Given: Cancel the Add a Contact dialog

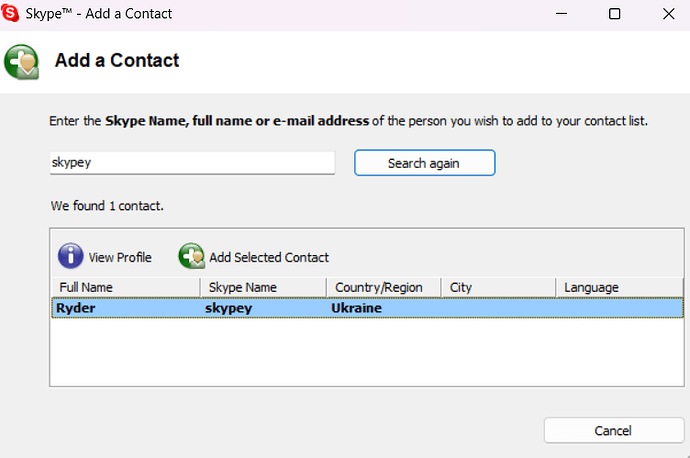Looking at the screenshot, I should [x=614, y=430].
